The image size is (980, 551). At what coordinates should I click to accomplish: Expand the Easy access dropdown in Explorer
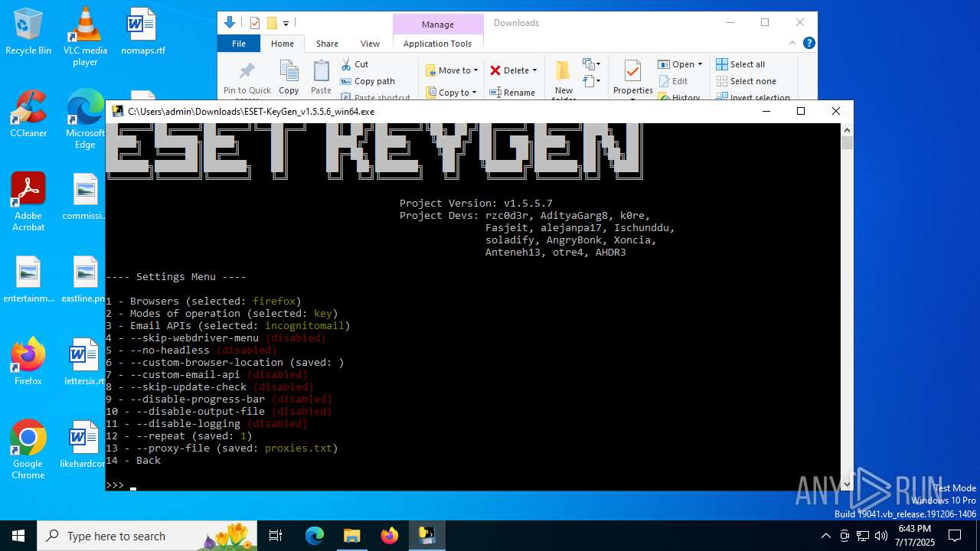click(x=591, y=80)
